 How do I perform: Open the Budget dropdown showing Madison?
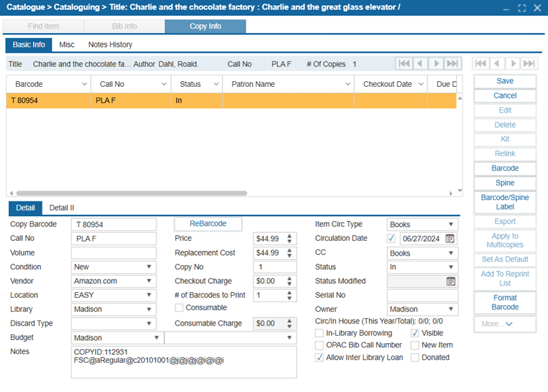(x=118, y=337)
